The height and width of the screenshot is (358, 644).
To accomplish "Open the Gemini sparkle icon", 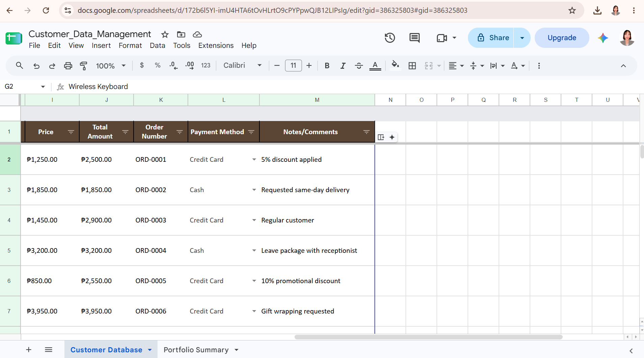I will [603, 38].
